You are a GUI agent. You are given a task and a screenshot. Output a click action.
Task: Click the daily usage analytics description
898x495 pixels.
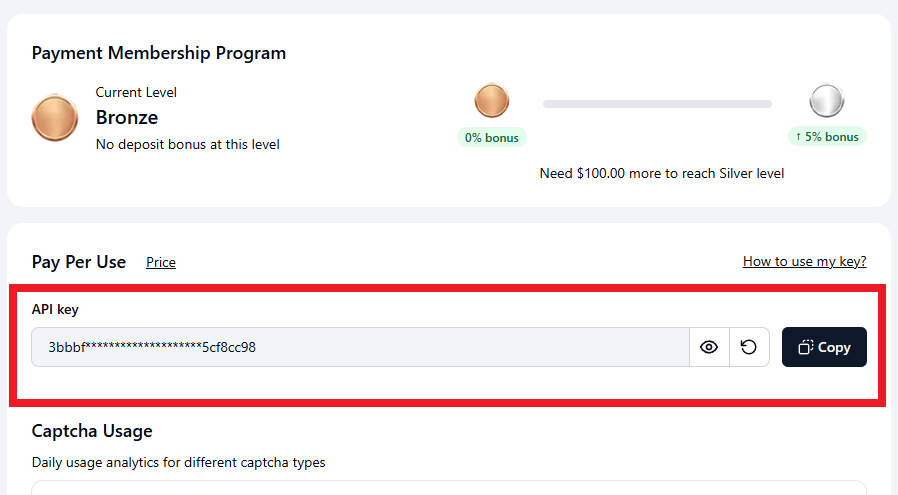click(179, 462)
